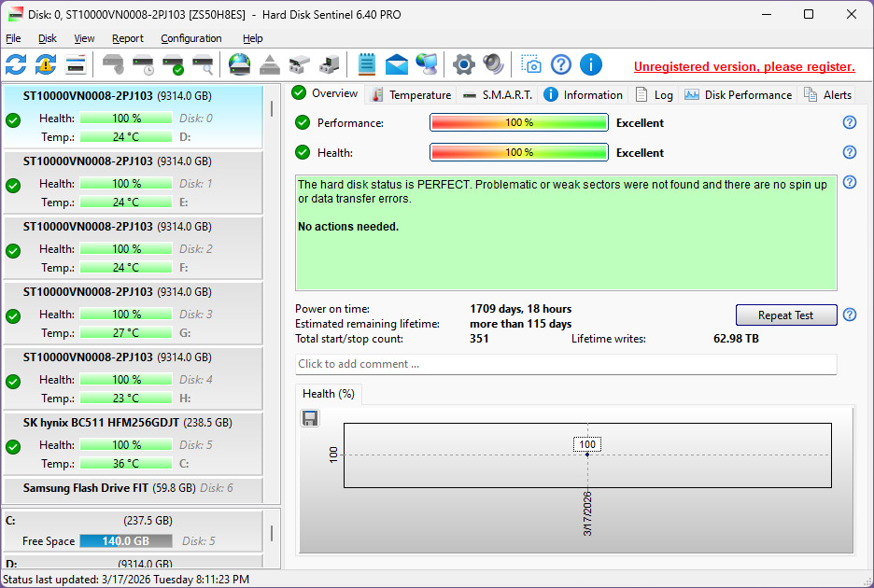Select the ST10000VN0008 entry labeled Disk: 0
Viewport: 874px width, 588px height.
[x=134, y=117]
